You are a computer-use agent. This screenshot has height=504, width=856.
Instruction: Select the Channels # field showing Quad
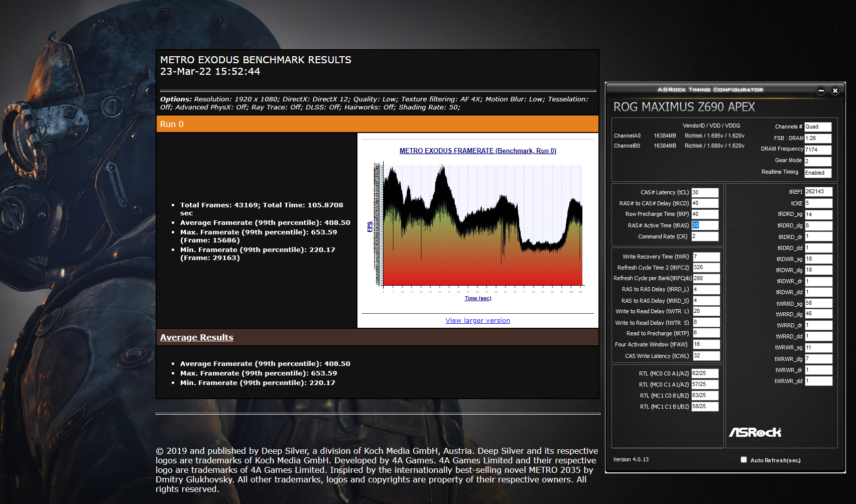pos(818,127)
